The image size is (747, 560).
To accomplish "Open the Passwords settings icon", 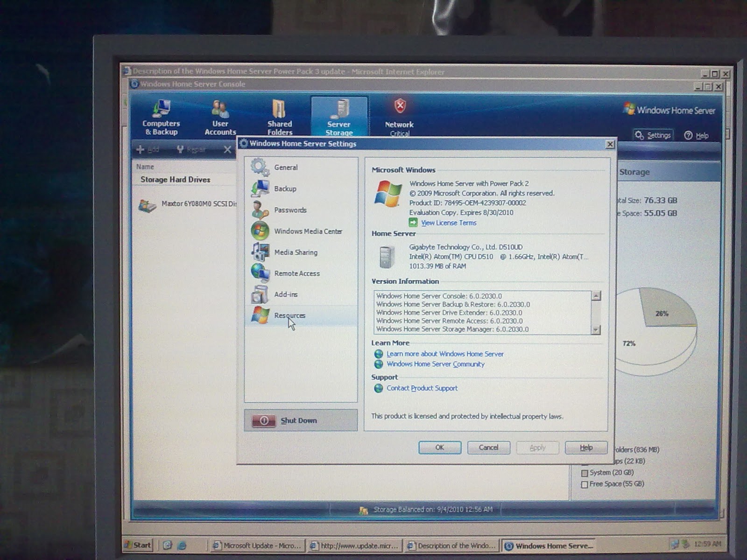I will tap(260, 210).
